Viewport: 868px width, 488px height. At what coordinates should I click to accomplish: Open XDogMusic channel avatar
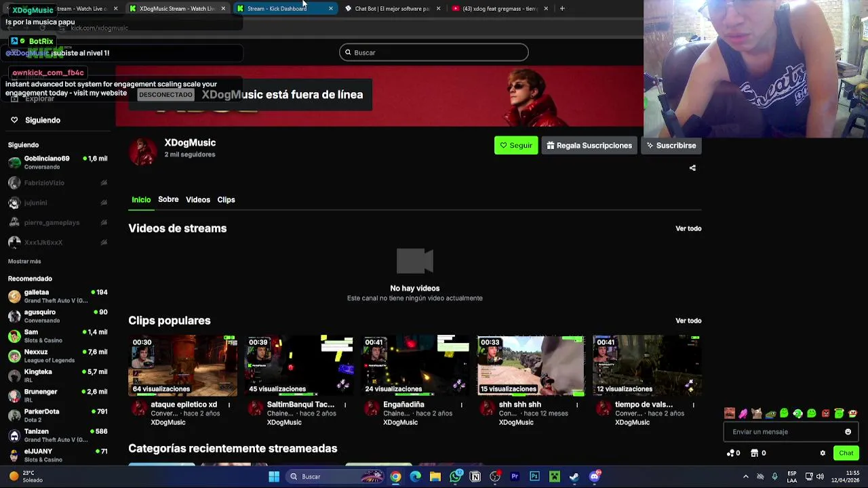click(x=142, y=152)
